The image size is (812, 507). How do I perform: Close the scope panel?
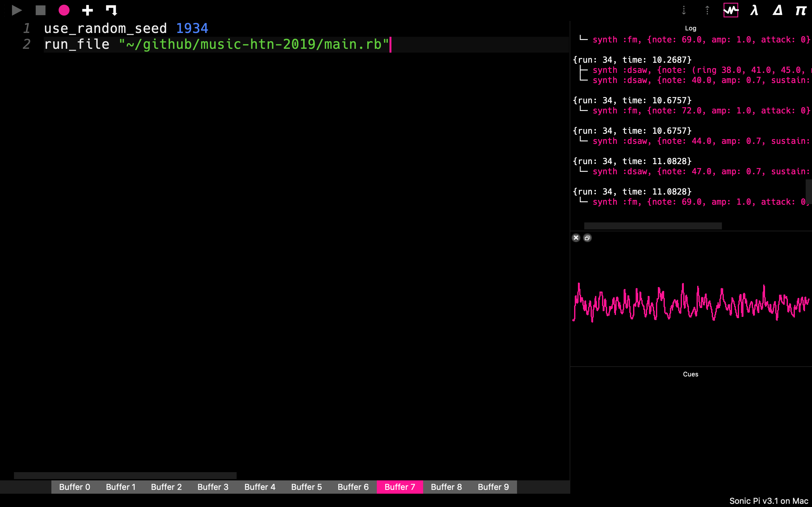(576, 238)
